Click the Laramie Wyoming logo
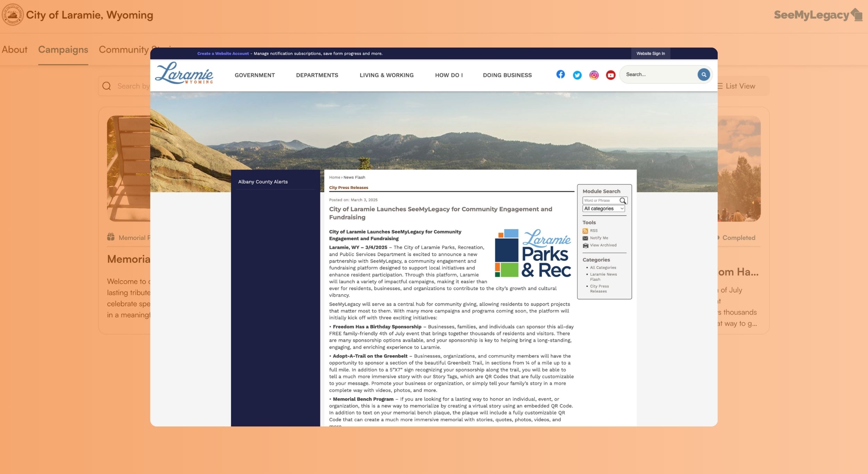 [184, 73]
